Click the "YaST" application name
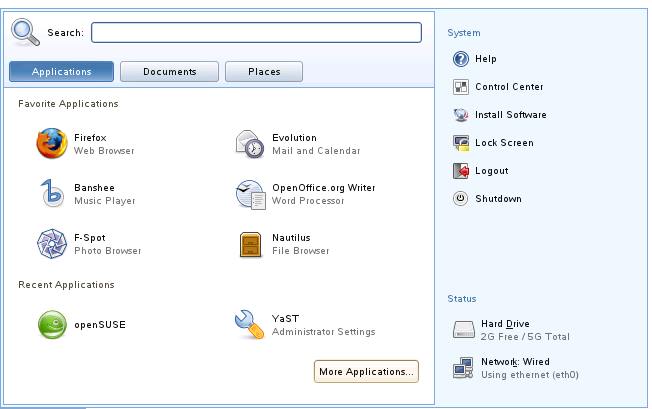652x409 pixels. click(285, 319)
